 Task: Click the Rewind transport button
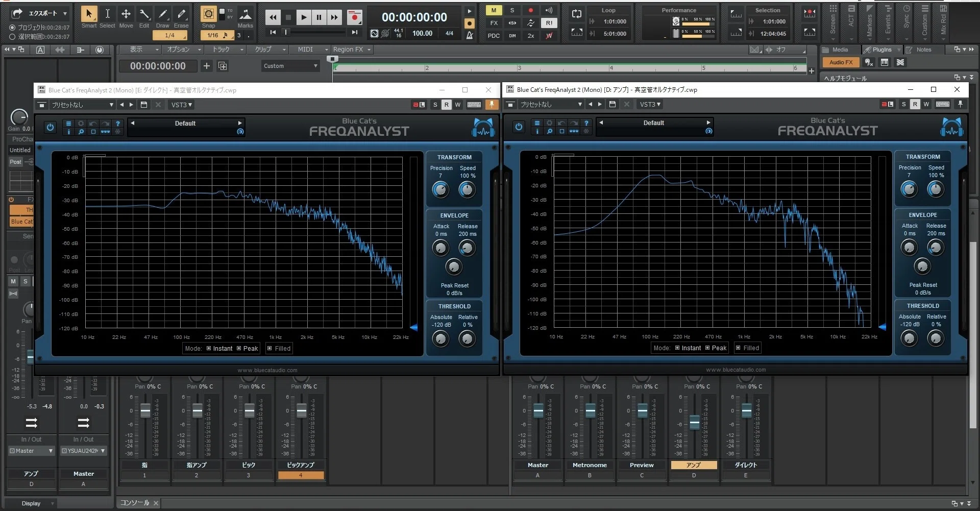[273, 17]
